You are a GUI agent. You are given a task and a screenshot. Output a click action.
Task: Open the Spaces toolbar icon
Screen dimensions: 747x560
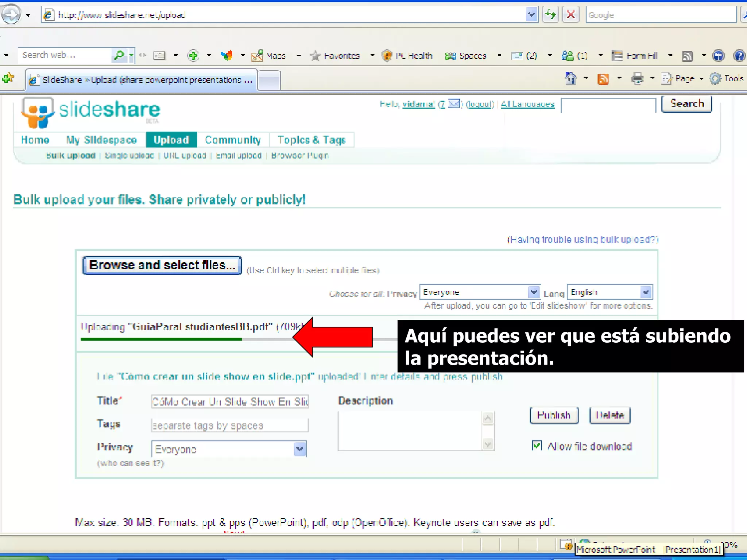tap(451, 56)
